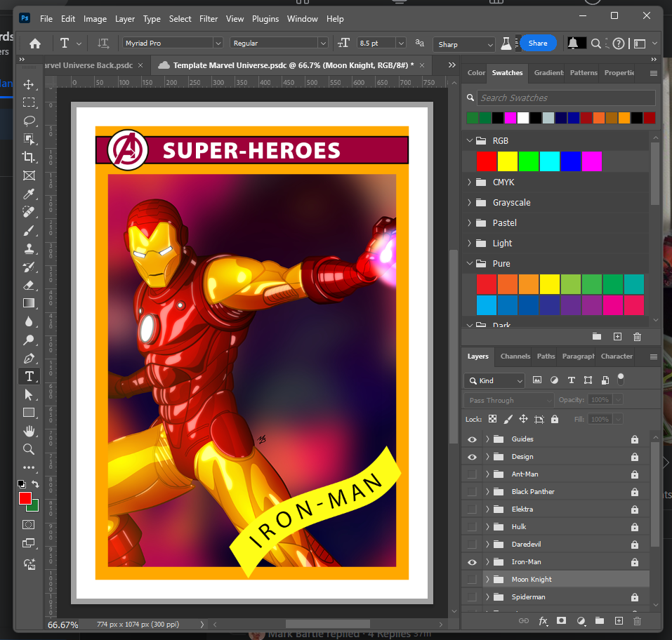
Task: Go to the Home screen
Action: click(x=35, y=44)
